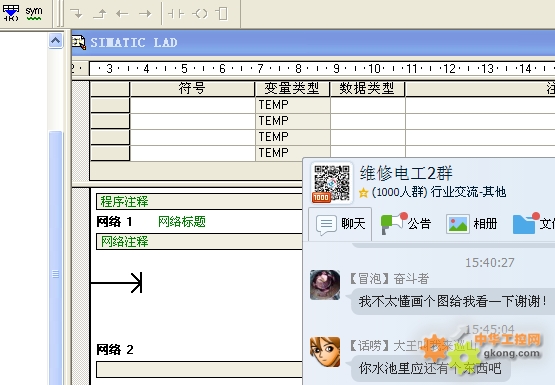Click the scroll up arrow in left panel
Viewport: 555px width, 385px height.
[55, 41]
